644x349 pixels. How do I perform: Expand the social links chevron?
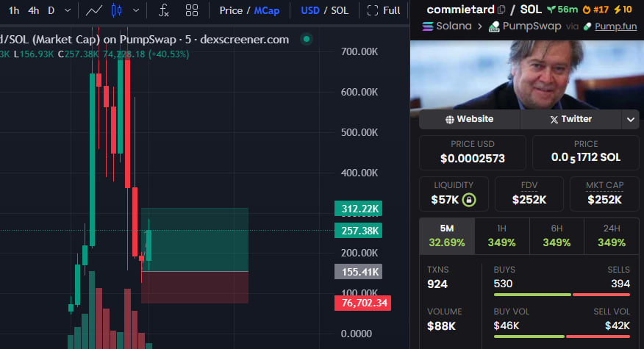631,120
